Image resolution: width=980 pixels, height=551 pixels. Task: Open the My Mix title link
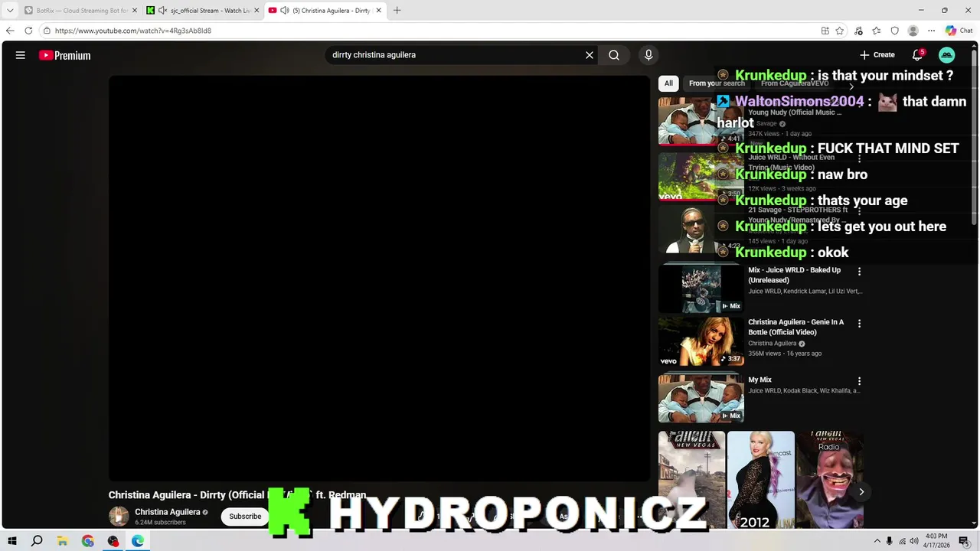759,380
